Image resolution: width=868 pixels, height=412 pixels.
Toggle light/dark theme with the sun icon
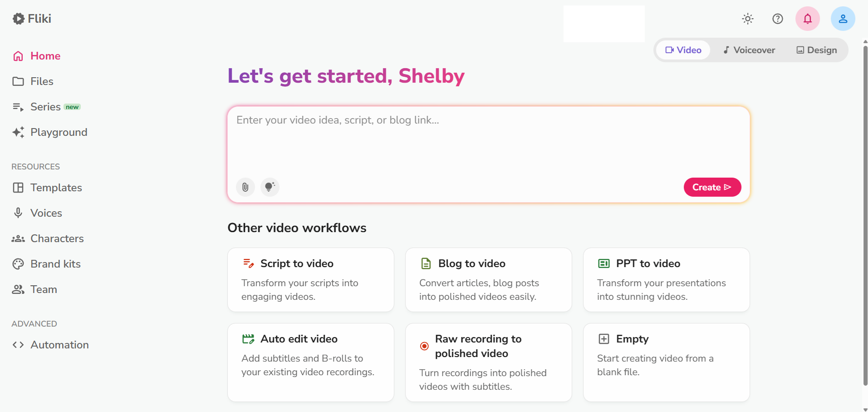point(747,19)
